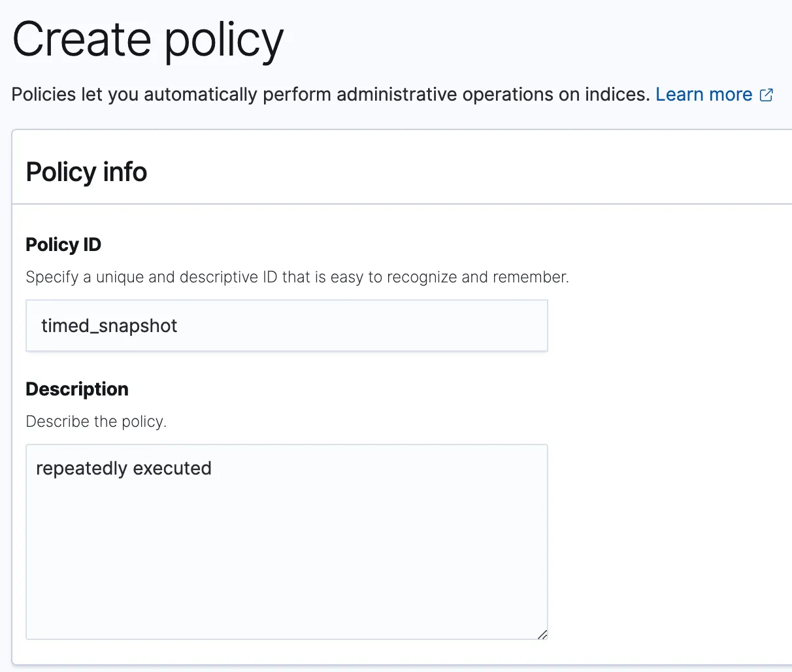Click the word 'executed' in the description

pyautogui.click(x=172, y=469)
